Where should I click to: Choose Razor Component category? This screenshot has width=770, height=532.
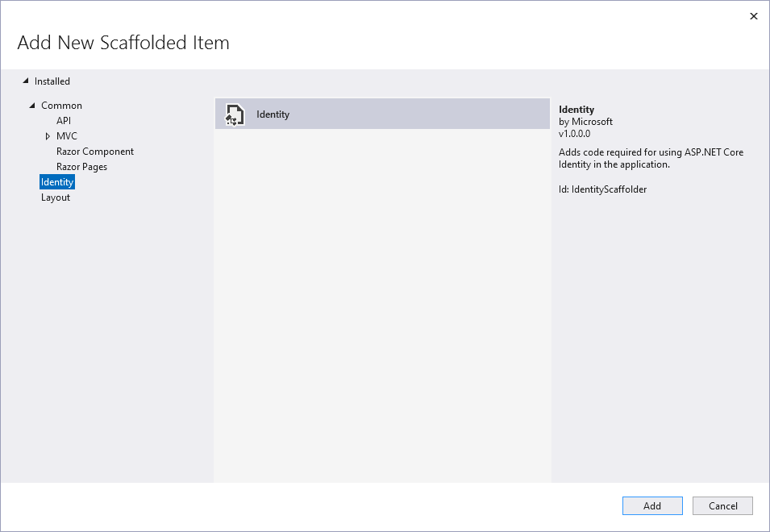pos(95,152)
